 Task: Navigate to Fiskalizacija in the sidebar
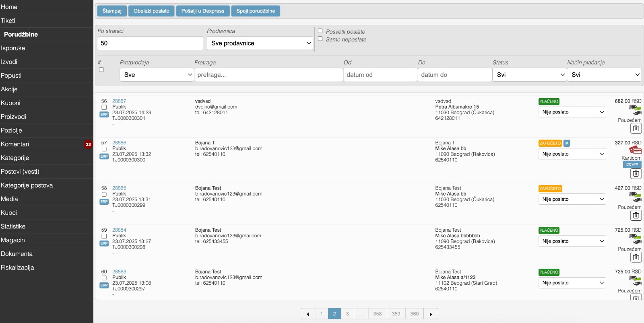tap(17, 267)
